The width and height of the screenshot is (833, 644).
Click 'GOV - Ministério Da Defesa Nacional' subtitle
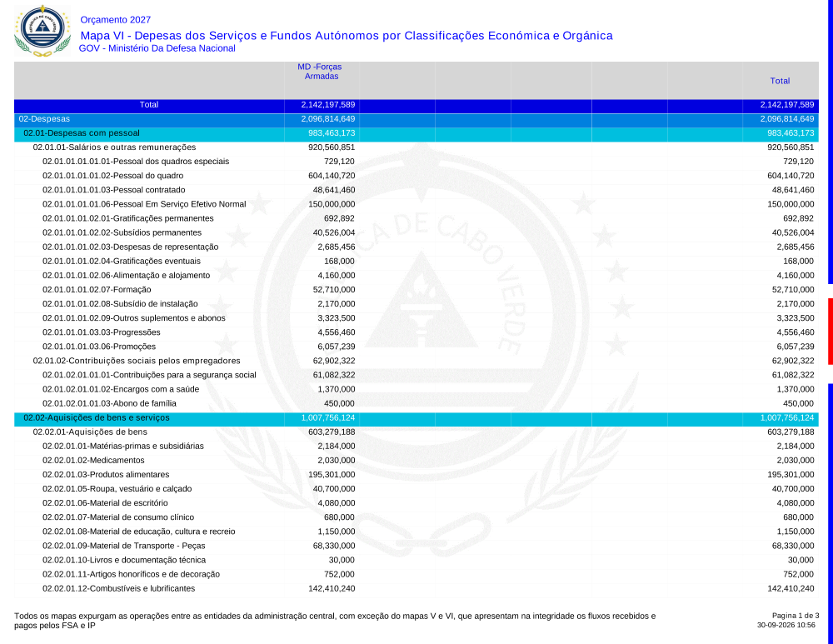157,48
